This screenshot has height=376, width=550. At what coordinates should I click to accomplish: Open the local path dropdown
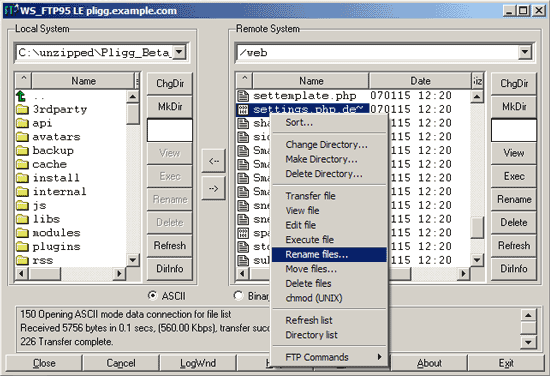click(179, 52)
